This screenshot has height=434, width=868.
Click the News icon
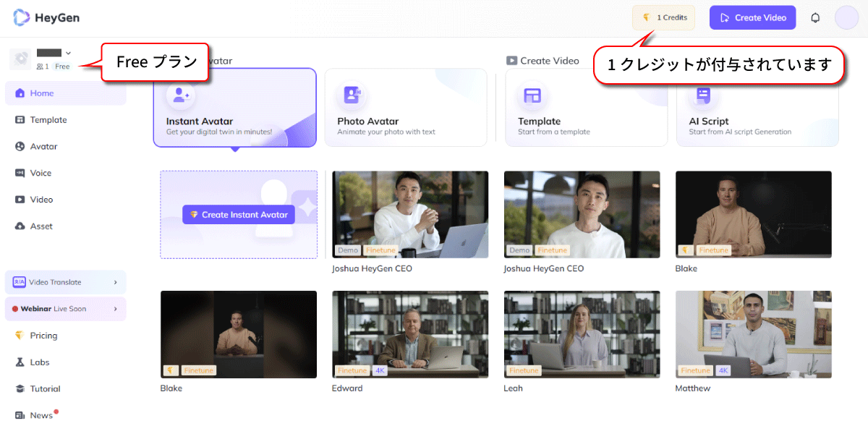(20, 415)
